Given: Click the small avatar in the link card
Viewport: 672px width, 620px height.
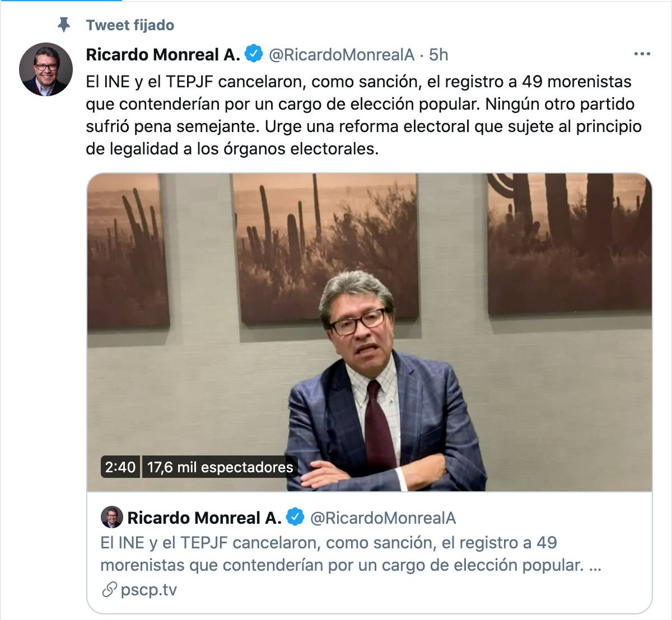Looking at the screenshot, I should coord(111,518).
